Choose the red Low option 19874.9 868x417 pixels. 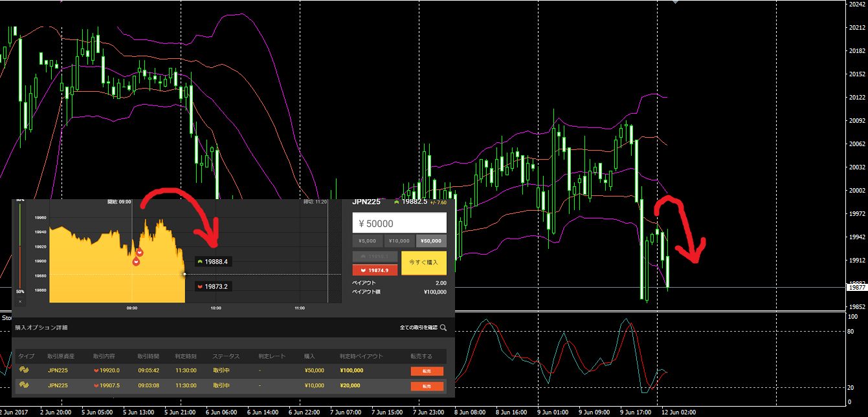375,270
